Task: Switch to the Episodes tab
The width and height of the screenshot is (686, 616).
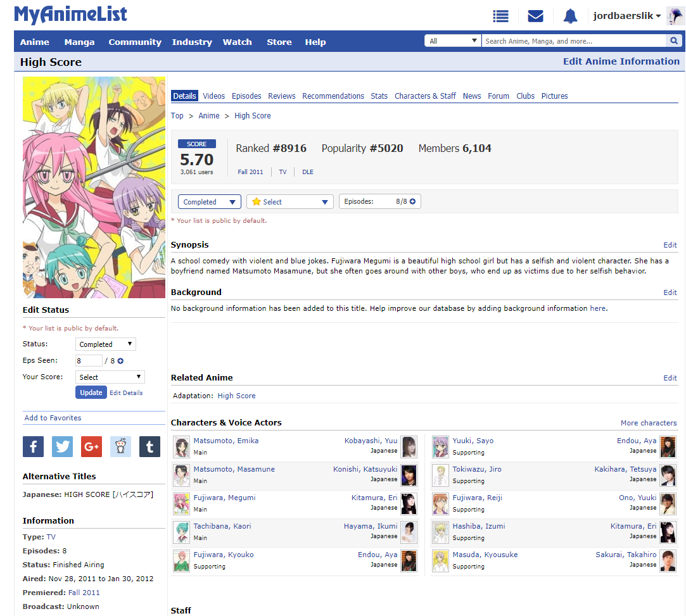Action: (x=246, y=96)
